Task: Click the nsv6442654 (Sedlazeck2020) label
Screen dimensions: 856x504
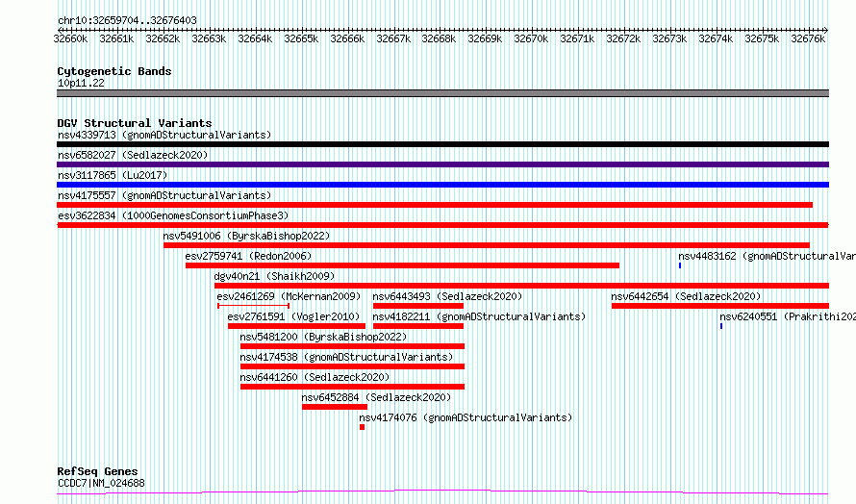Action: [686, 296]
